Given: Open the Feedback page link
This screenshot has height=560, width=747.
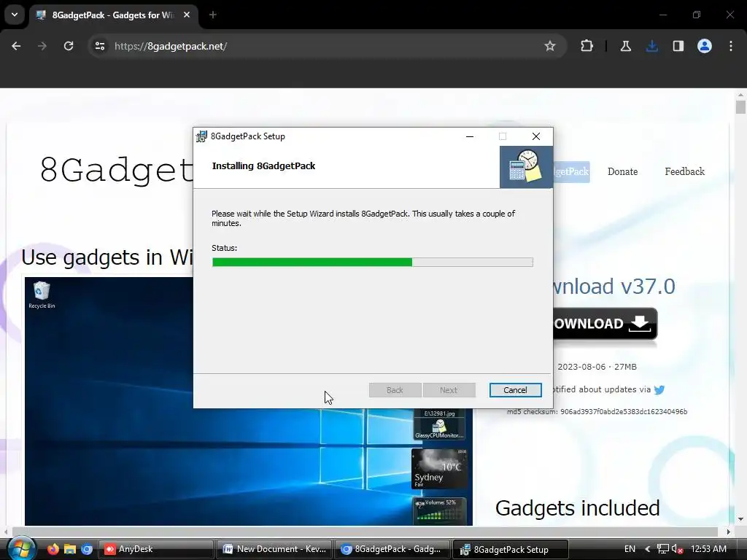Looking at the screenshot, I should pos(684,171).
